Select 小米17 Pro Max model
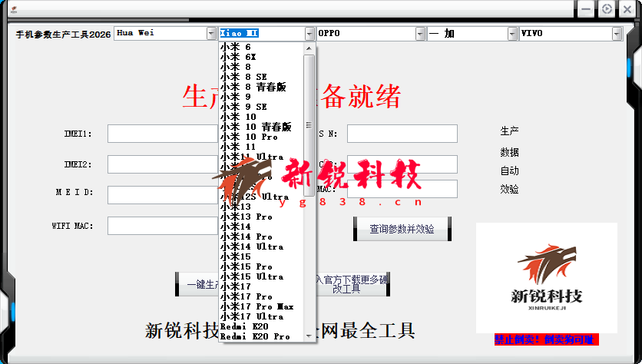The width and height of the screenshot is (642, 364). pyautogui.click(x=261, y=306)
